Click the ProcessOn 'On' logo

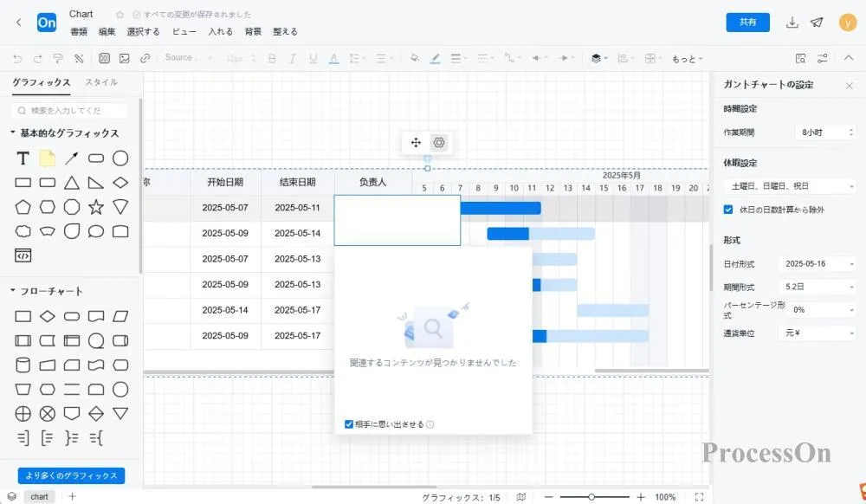tap(47, 23)
